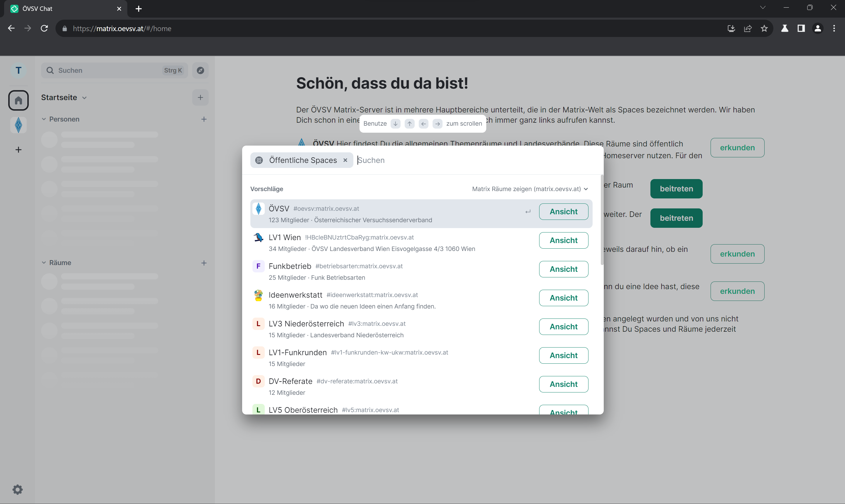Click Ansicht for Funkbetrieb
845x504 pixels.
564,269
